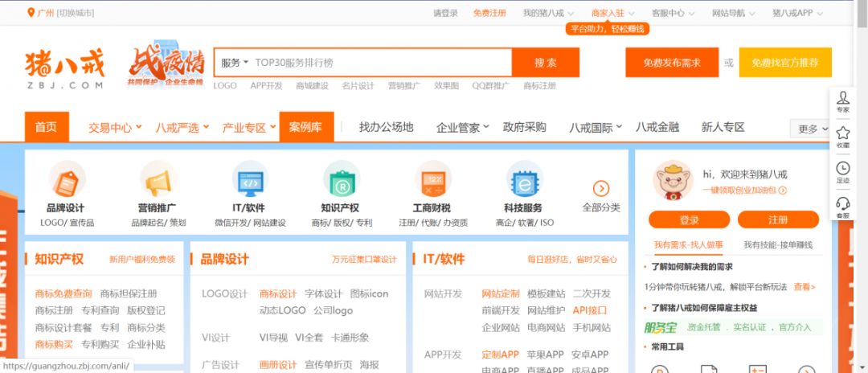Click the 服务宝 logo

click(x=661, y=328)
